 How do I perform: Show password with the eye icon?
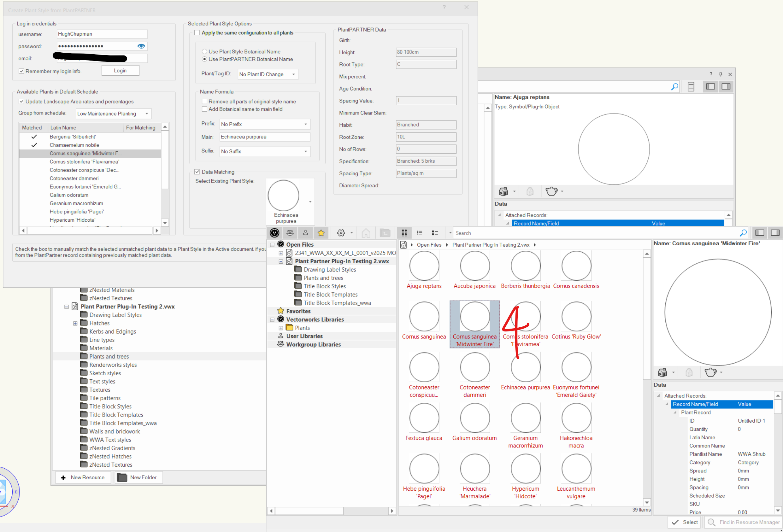pyautogui.click(x=141, y=46)
